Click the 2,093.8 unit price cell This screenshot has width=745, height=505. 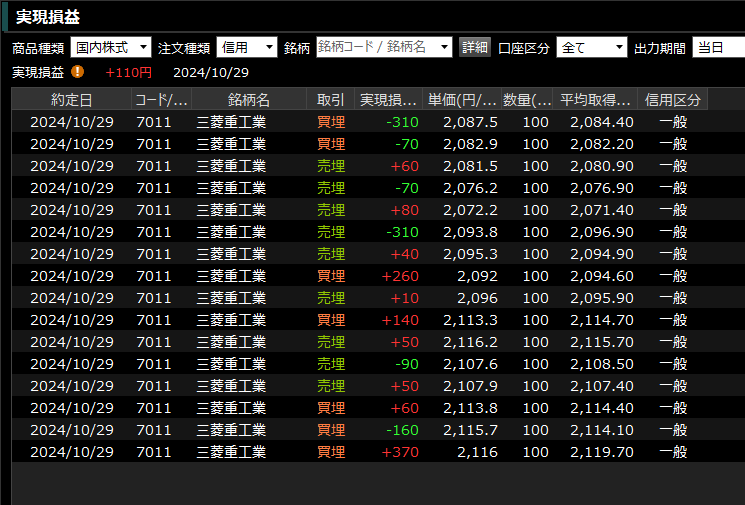pyautogui.click(x=470, y=232)
